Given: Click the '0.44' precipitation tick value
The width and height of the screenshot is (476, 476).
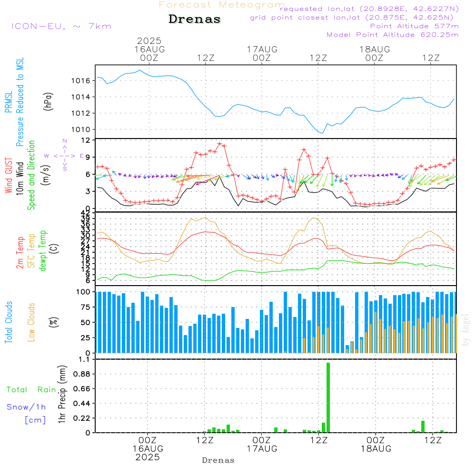Looking at the screenshot, I should point(82,404).
